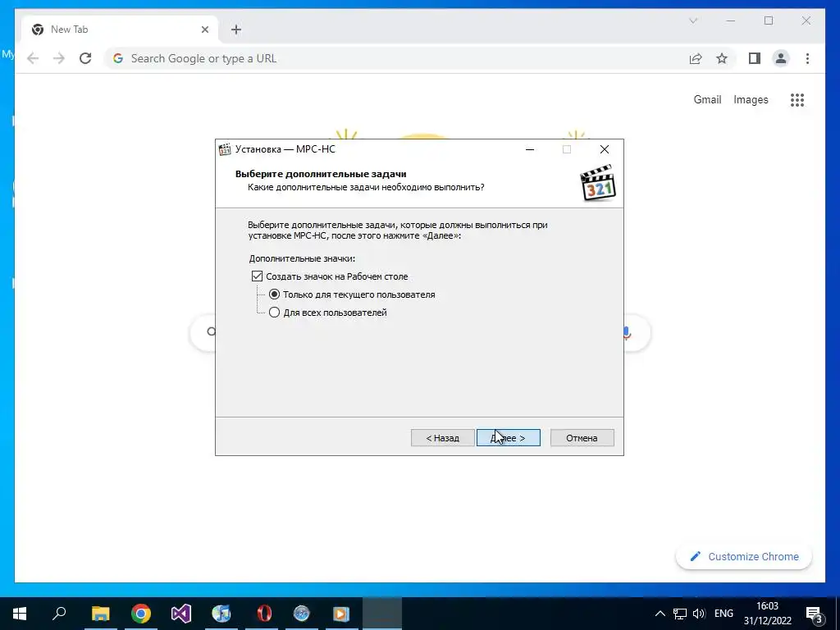Bookmark this tab with star icon
Image resolution: width=840 pixels, height=630 pixels.
(722, 58)
